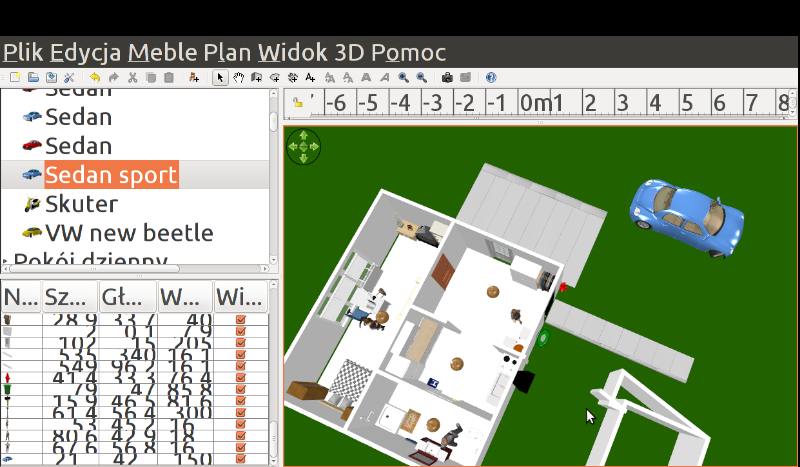Click the Zoom in magnifier icon
Screen dimensions: 800x467
pos(403,77)
